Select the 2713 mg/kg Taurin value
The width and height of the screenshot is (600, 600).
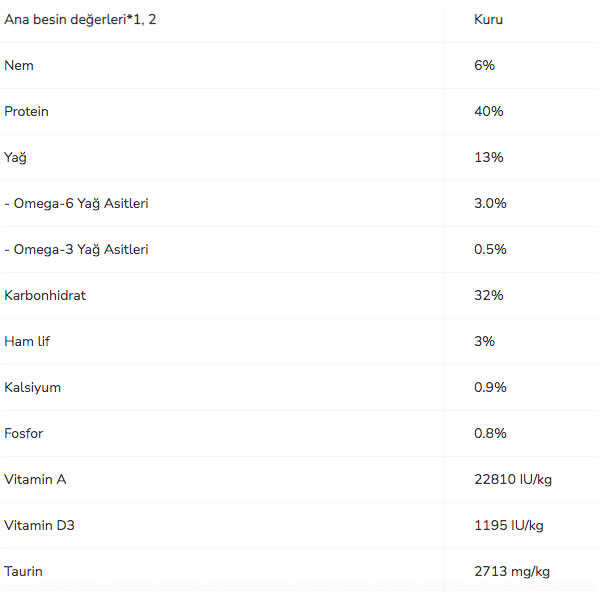[x=511, y=571]
